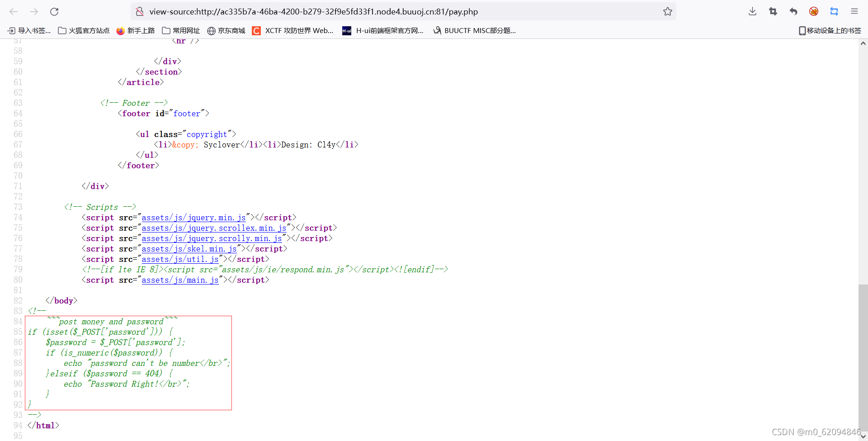This screenshot has height=441, width=868.
Task: Click the closing </footer> tag
Action: tap(138, 166)
